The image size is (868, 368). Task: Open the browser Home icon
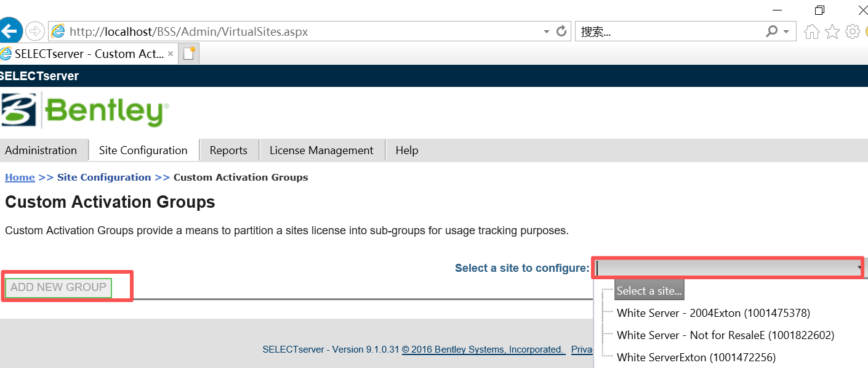pos(812,31)
